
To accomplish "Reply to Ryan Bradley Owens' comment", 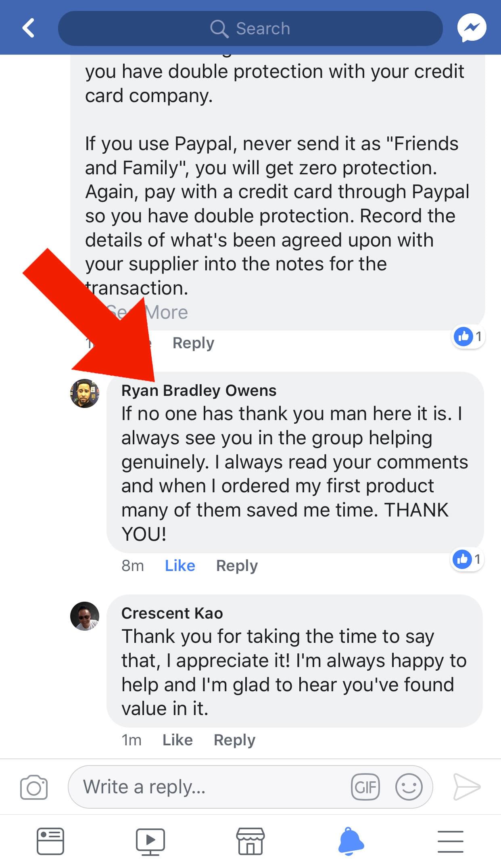I will (237, 566).
